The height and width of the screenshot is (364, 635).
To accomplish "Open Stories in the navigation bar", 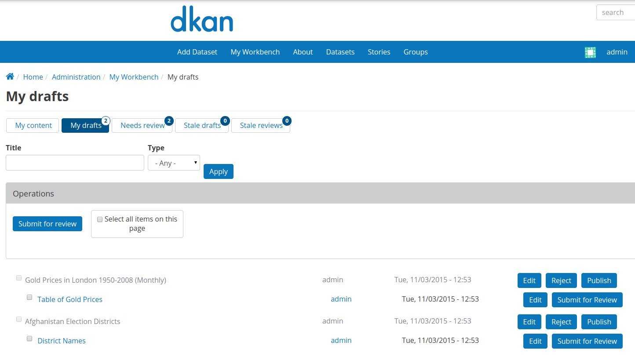I will [379, 52].
